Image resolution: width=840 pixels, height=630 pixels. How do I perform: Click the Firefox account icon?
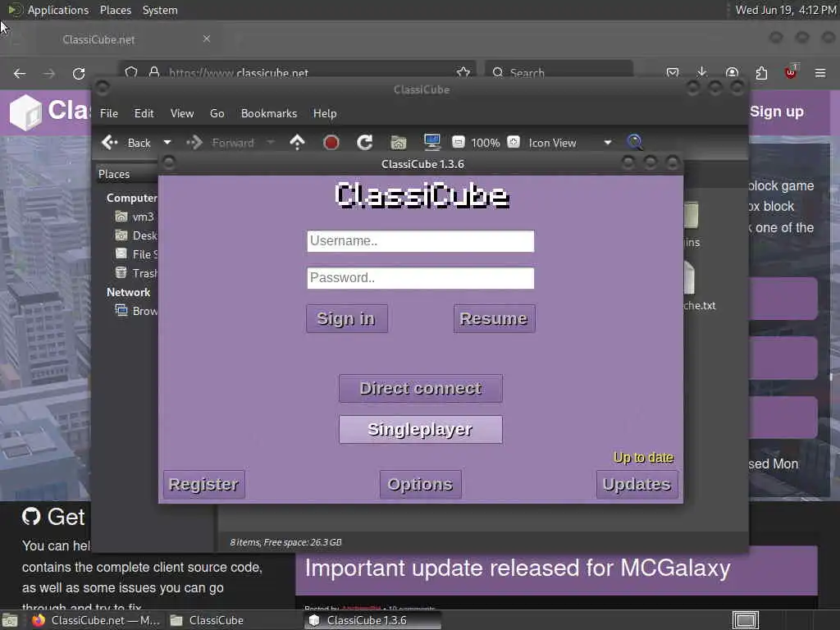pyautogui.click(x=732, y=72)
